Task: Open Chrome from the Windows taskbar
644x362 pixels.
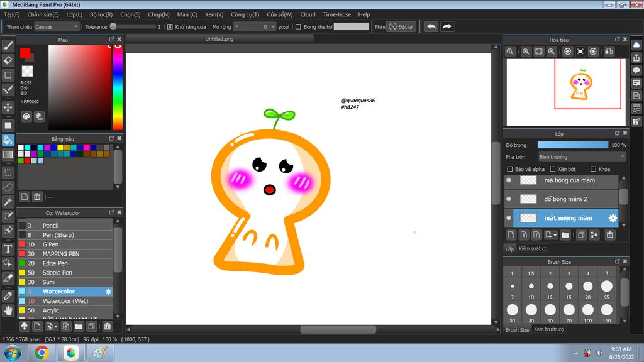Action: pyautogui.click(x=42, y=353)
